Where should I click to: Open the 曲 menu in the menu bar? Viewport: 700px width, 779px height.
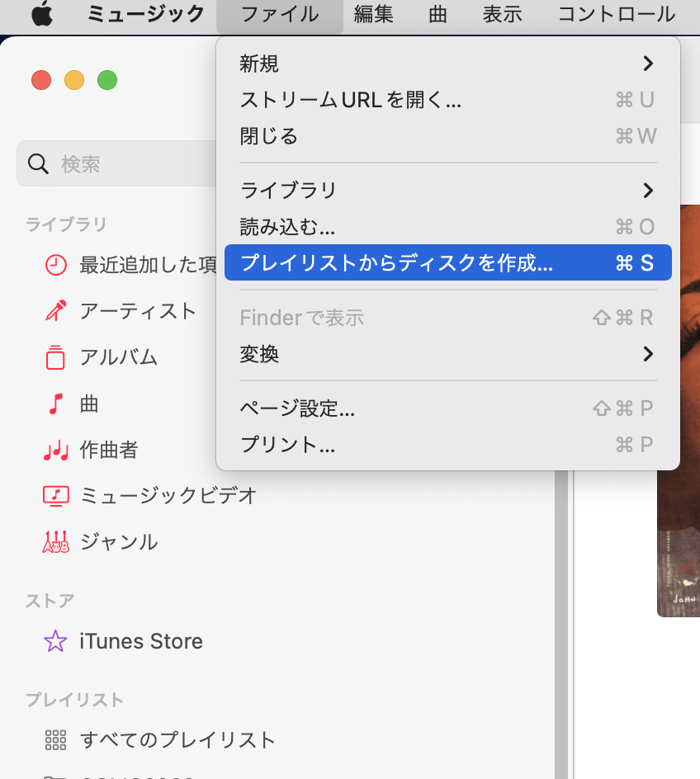click(437, 14)
